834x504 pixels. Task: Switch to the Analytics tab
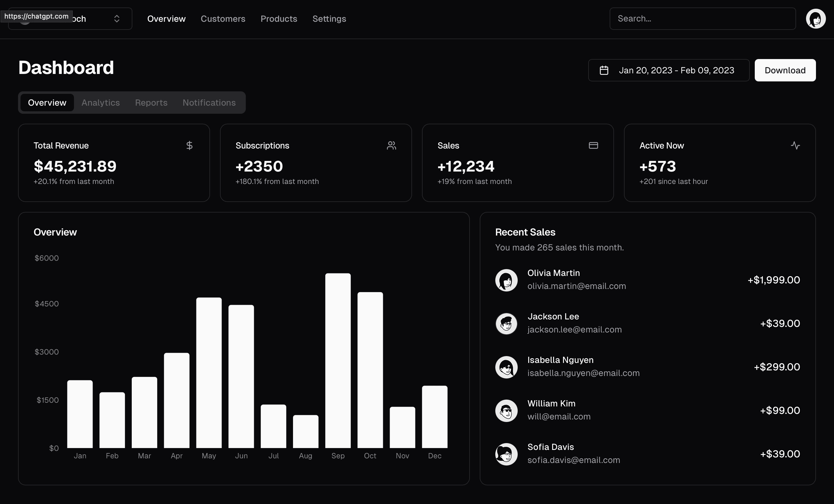coord(101,103)
